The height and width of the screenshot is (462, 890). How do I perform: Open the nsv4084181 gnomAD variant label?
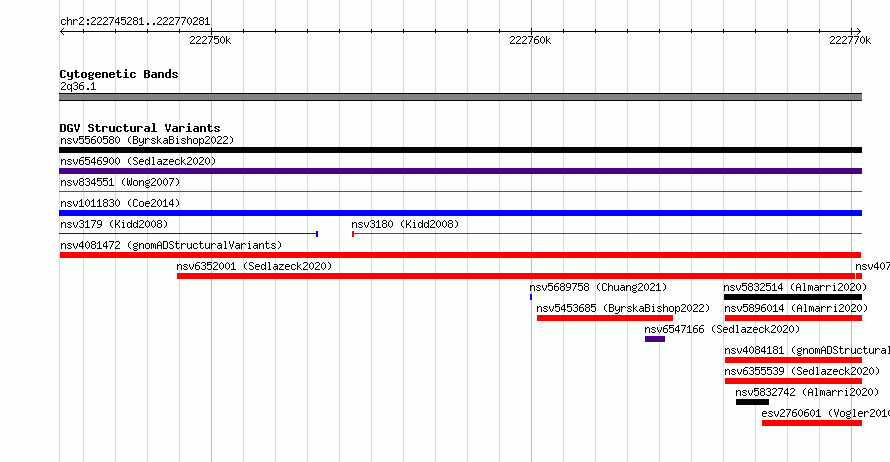[x=807, y=350]
